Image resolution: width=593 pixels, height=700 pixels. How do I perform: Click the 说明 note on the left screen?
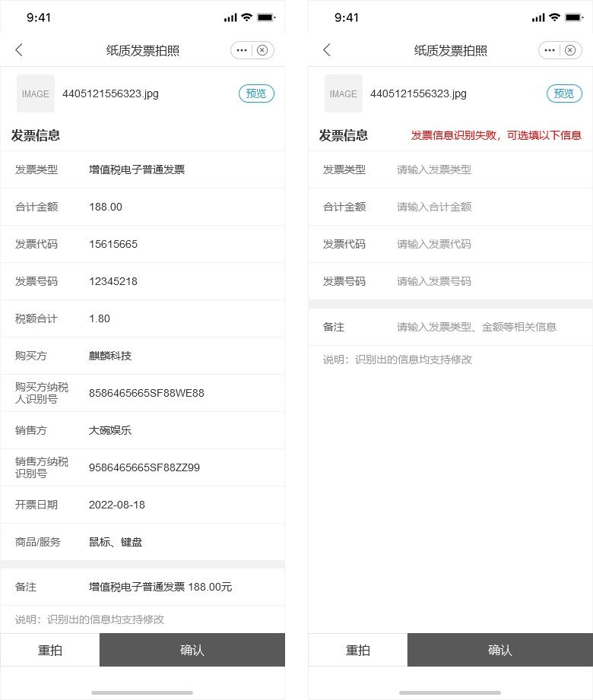(x=89, y=619)
